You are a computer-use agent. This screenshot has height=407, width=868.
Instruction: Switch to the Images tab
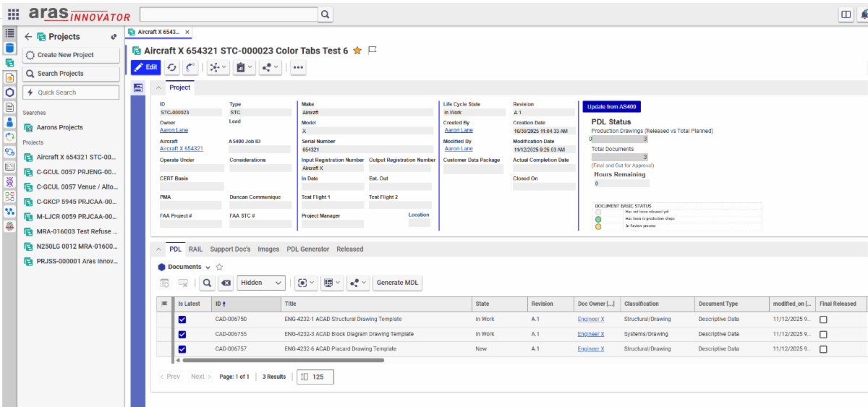coord(268,249)
